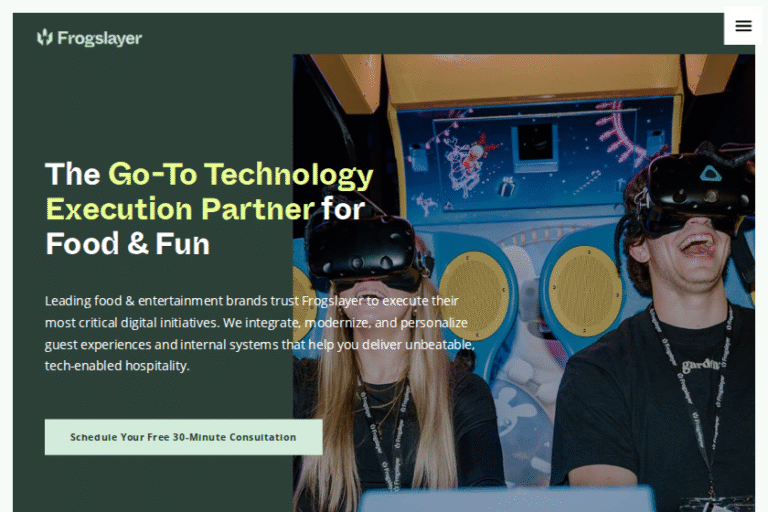Click the "tech-enabled hospitality" text line
The width and height of the screenshot is (768, 512).
click(x=117, y=366)
